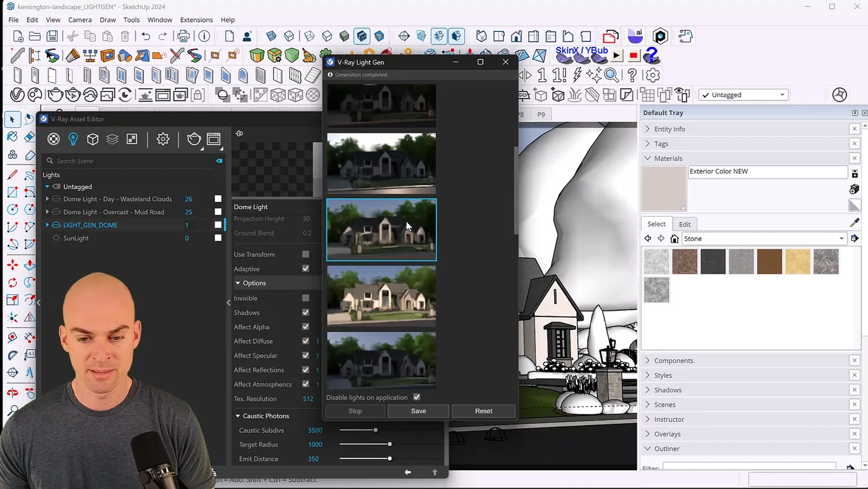The image size is (868, 489).
Task: Open the Stone materials category dropdown
Action: click(842, 238)
